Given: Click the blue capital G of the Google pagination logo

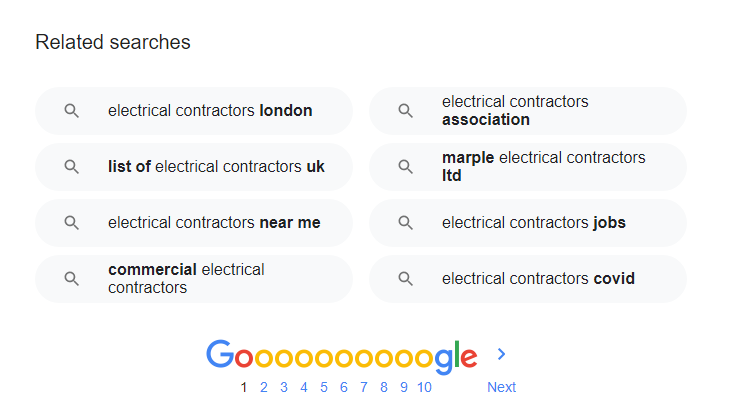Looking at the screenshot, I should [220, 354].
